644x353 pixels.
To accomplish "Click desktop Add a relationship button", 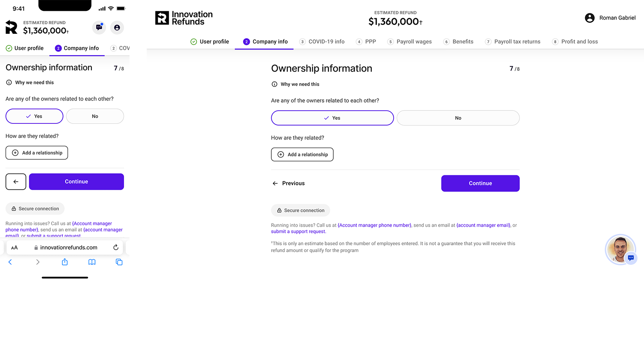I will coord(302,154).
